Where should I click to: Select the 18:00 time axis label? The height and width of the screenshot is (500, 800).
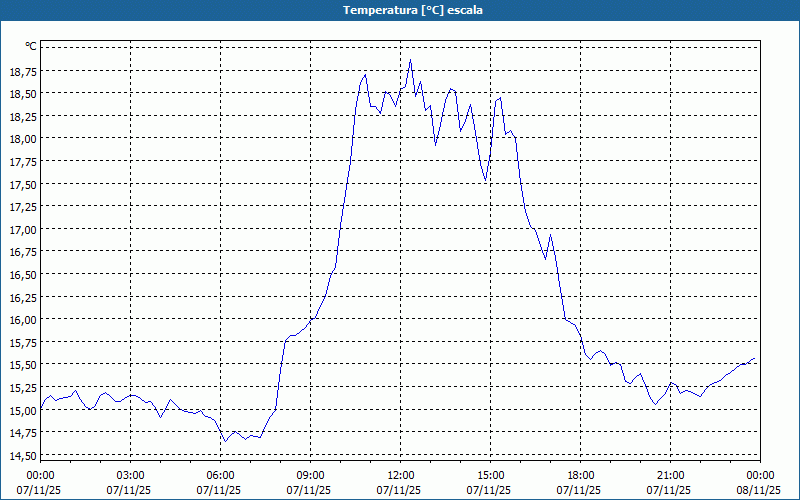tap(581, 475)
